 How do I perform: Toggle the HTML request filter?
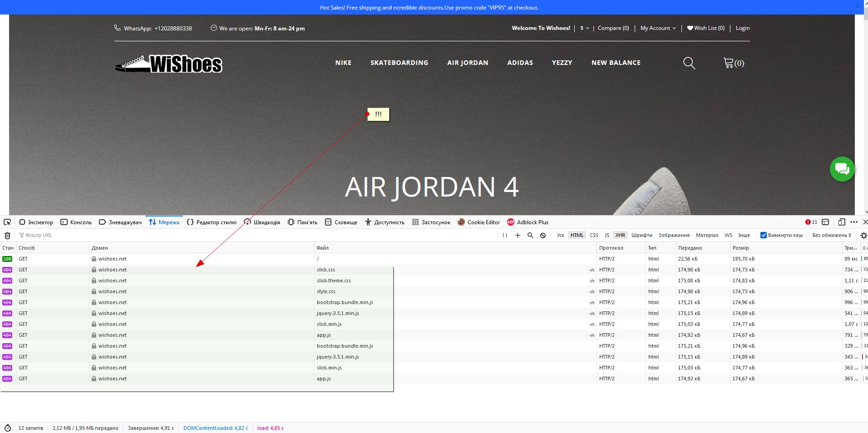pyautogui.click(x=577, y=235)
